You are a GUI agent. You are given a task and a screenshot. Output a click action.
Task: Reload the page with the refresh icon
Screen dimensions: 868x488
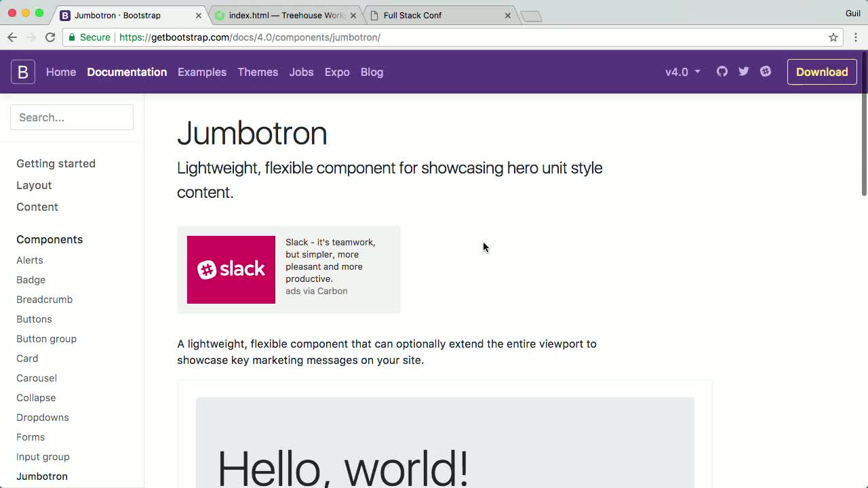pyautogui.click(x=50, y=37)
